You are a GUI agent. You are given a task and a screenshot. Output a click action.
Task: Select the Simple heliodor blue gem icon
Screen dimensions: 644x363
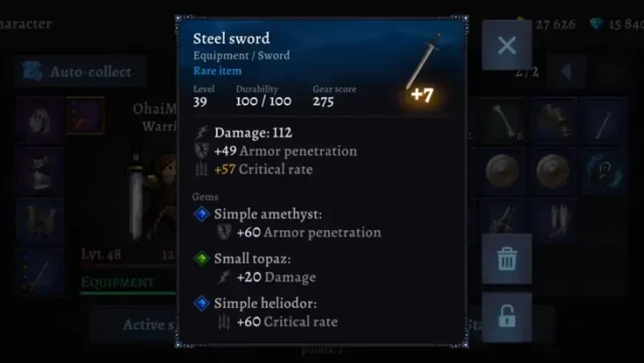click(x=202, y=303)
